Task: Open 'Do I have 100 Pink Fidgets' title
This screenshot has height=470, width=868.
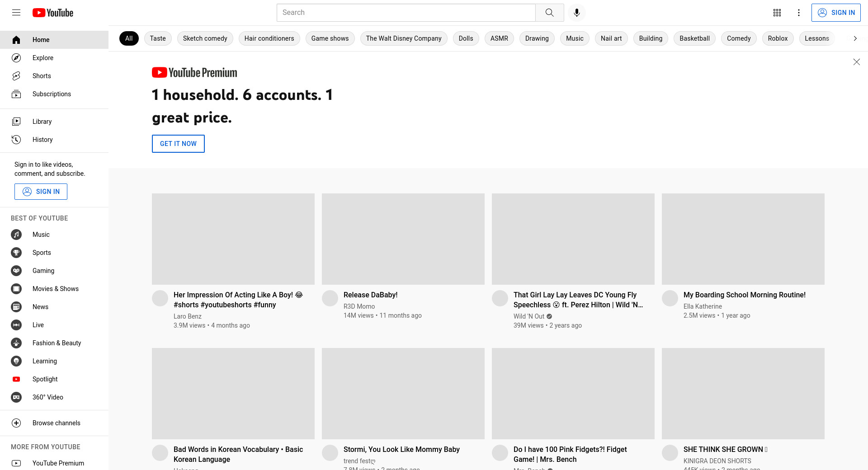Action: pyautogui.click(x=570, y=454)
